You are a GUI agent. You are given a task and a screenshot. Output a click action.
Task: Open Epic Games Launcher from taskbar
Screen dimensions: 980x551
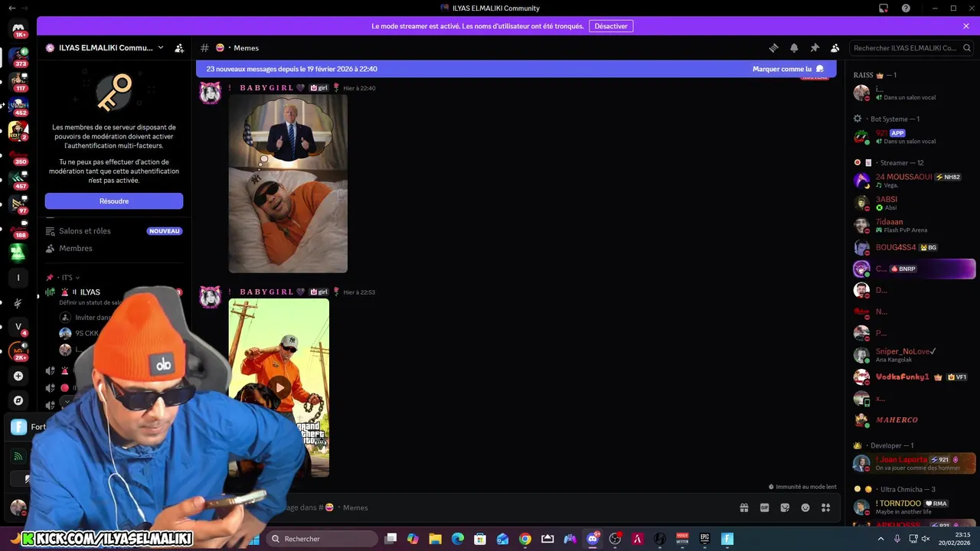tap(704, 539)
